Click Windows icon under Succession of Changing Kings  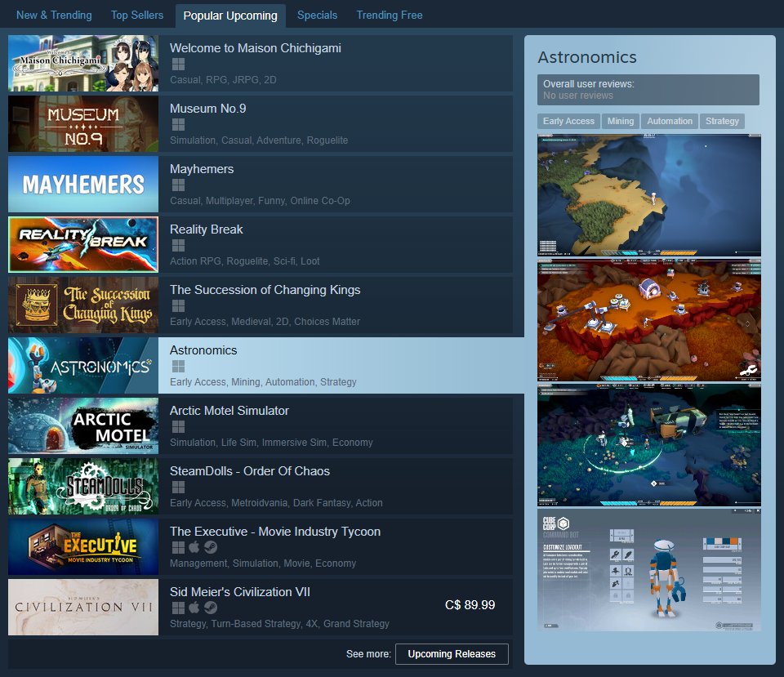(x=178, y=306)
